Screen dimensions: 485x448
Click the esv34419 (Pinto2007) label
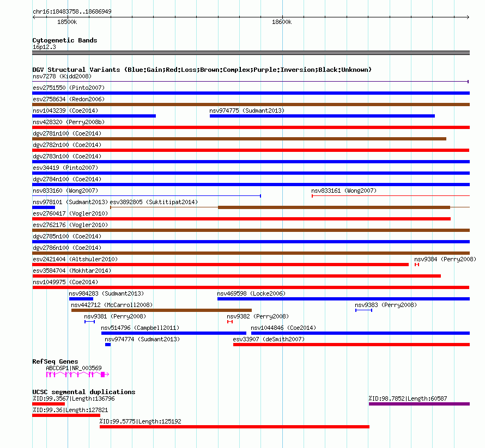tap(65, 168)
